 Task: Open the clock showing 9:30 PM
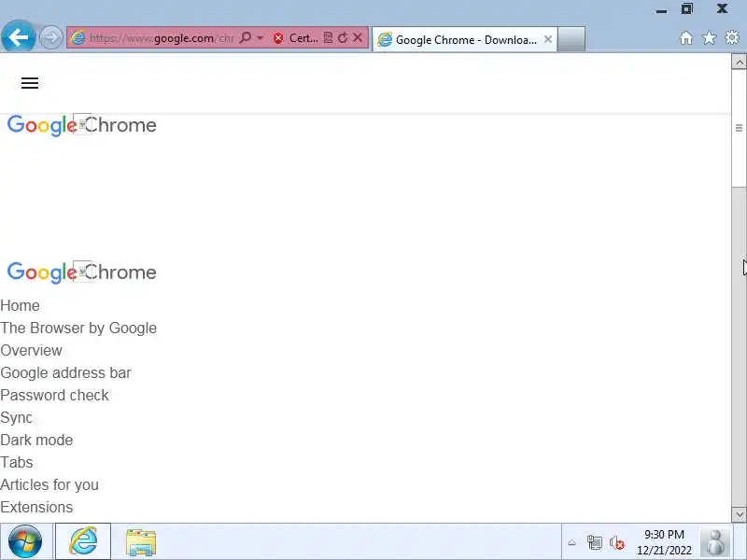[x=664, y=542]
